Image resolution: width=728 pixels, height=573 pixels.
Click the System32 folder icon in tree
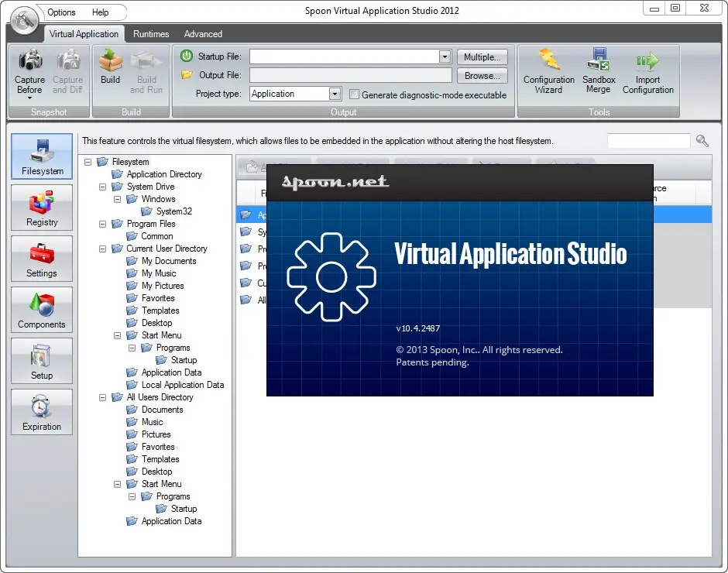click(146, 211)
